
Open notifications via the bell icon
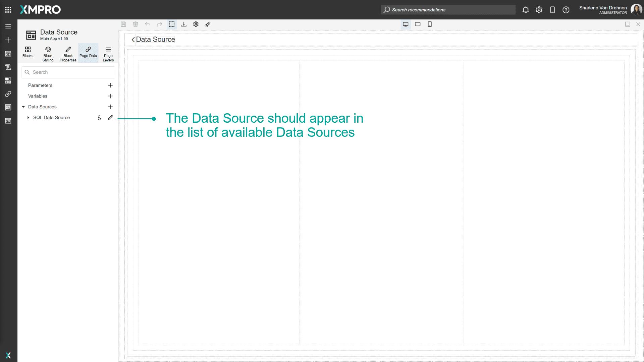[525, 10]
